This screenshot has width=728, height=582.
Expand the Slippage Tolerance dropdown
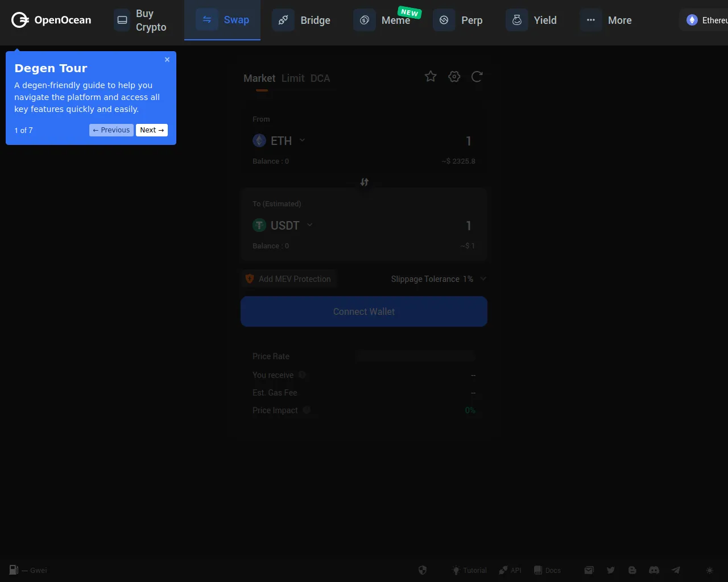(x=483, y=279)
